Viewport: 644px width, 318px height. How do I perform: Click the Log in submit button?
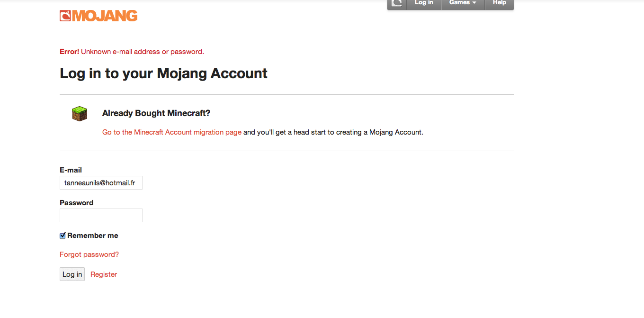[x=72, y=274]
